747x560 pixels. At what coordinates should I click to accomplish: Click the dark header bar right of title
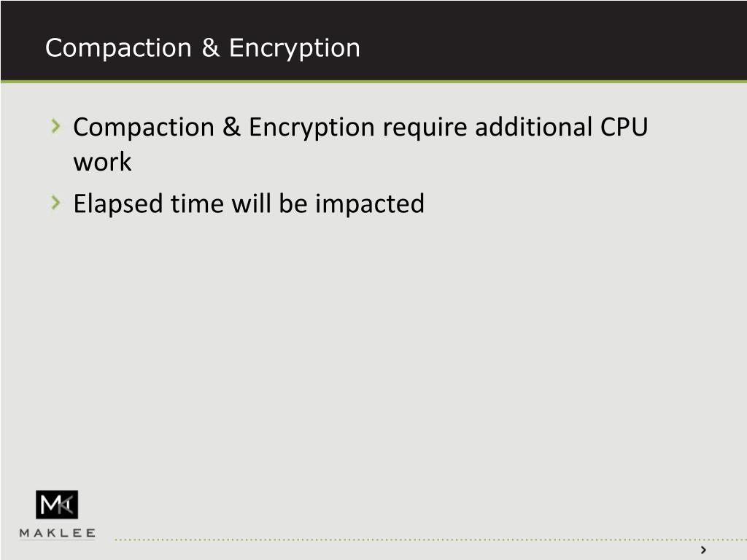click(x=553, y=41)
